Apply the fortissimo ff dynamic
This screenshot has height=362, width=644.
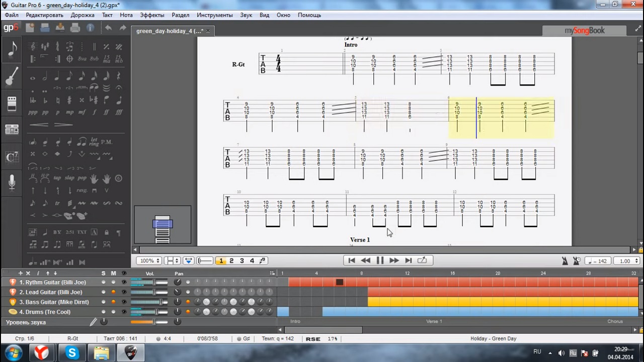click(x=106, y=112)
